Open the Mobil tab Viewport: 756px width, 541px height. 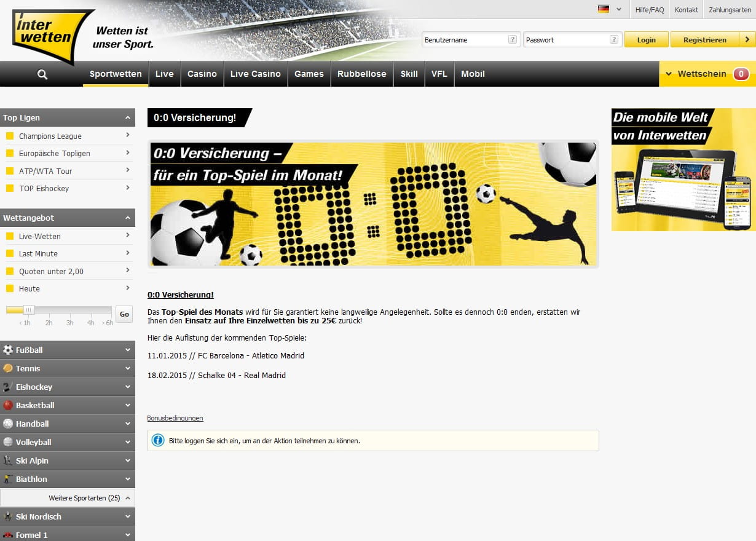tap(473, 74)
